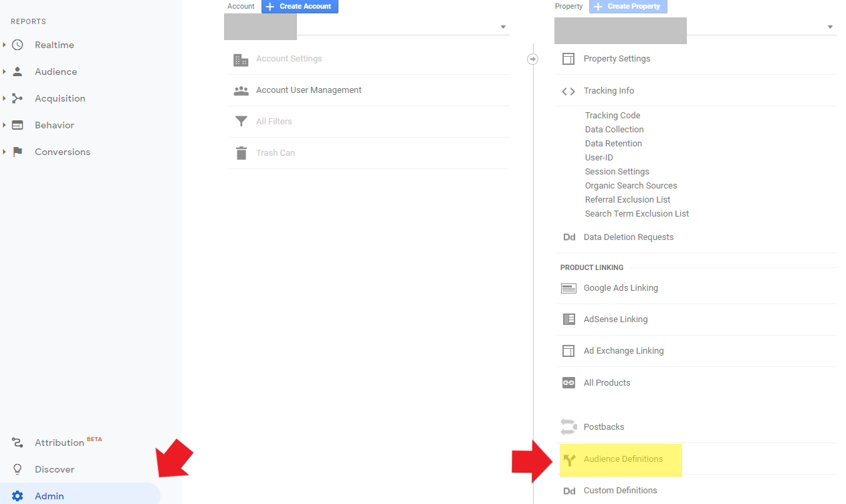
Task: Click the arrow circle between Account and Property
Action: pyautogui.click(x=533, y=59)
